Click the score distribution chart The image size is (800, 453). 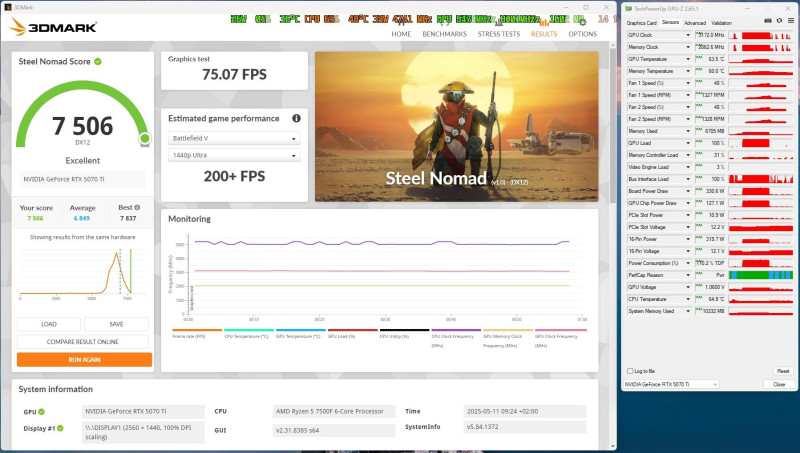click(82, 273)
